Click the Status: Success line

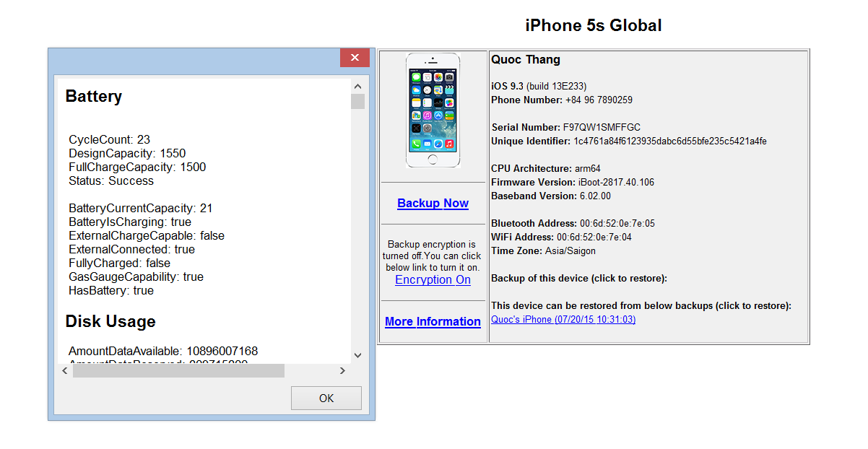point(111,180)
